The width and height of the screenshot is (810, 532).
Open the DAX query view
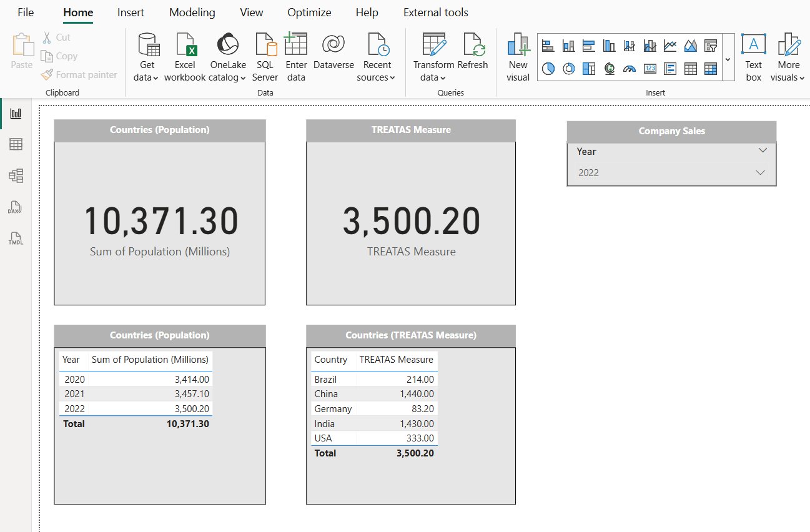click(x=16, y=207)
